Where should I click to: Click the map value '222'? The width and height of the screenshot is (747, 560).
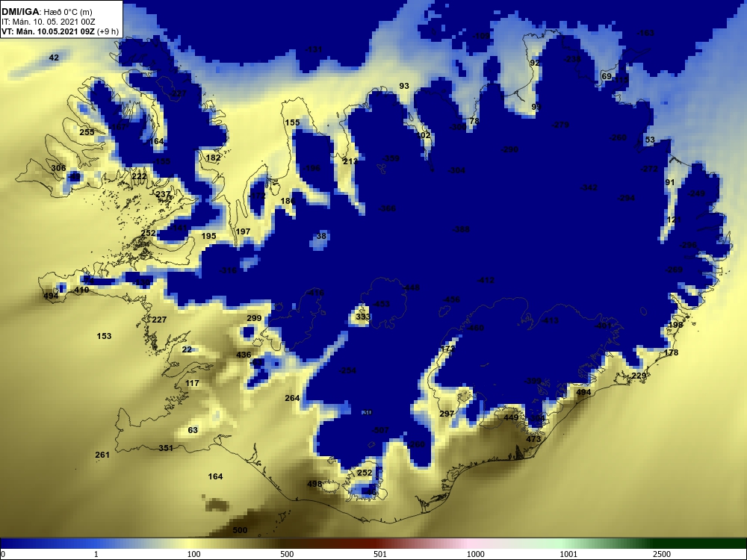(x=139, y=177)
